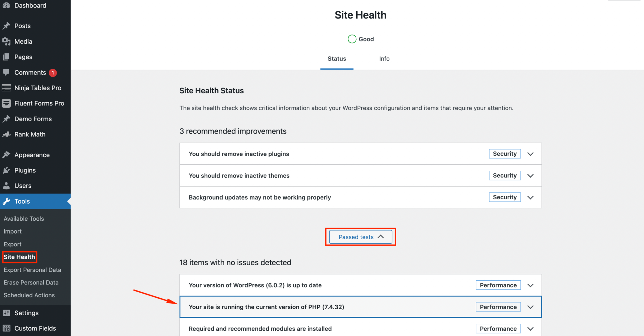The image size is (644, 336).
Task: Switch to the Info tab
Action: (384, 58)
